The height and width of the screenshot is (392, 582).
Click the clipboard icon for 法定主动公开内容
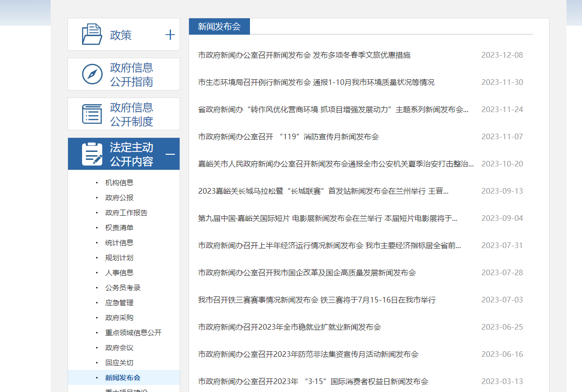92,154
